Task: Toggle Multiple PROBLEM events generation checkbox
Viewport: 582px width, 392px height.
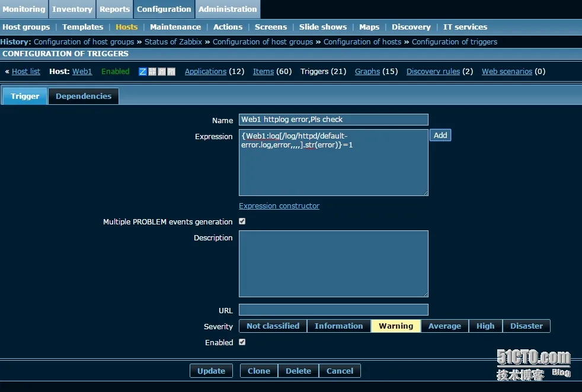Action: [x=242, y=221]
